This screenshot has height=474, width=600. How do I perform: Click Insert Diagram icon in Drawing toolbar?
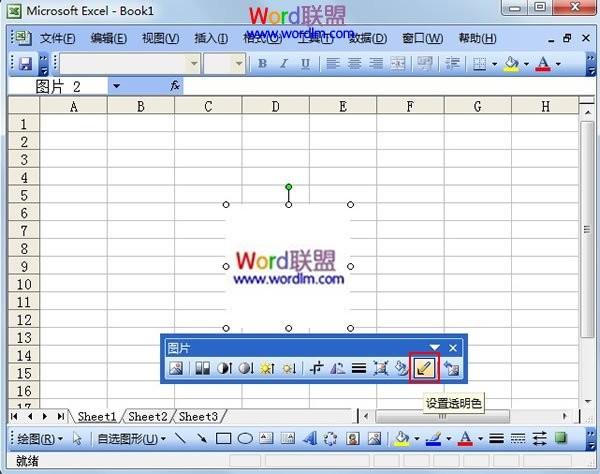331,438
